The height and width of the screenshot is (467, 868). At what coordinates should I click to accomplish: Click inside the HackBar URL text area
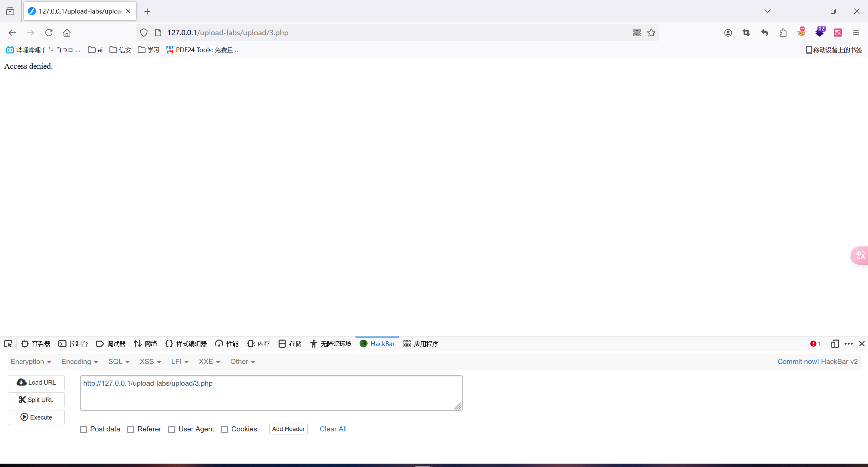coord(271,393)
